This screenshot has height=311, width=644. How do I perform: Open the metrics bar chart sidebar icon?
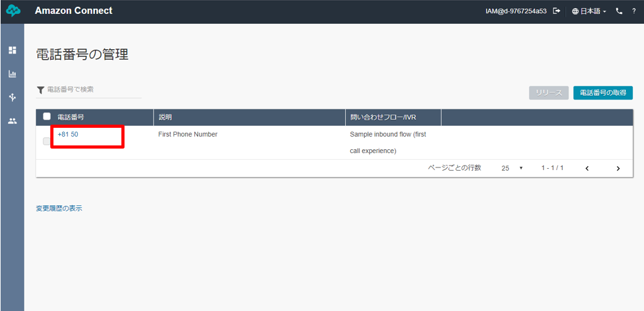click(13, 74)
